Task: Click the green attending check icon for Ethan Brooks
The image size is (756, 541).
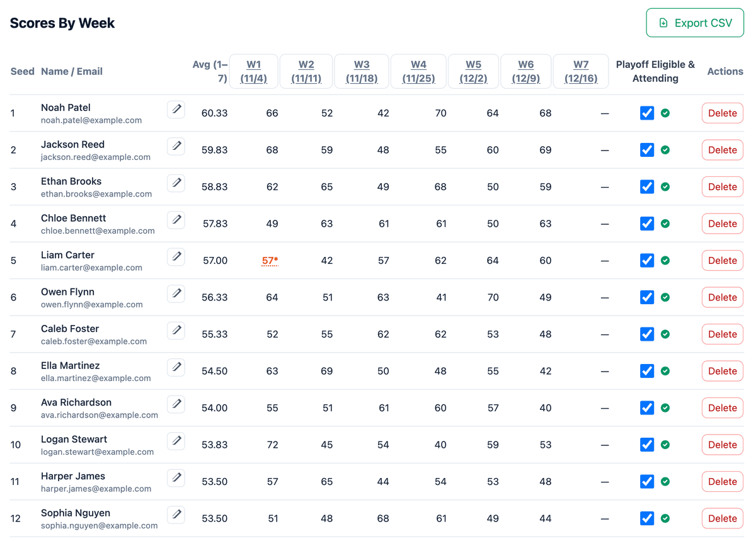Action: pyautogui.click(x=665, y=187)
